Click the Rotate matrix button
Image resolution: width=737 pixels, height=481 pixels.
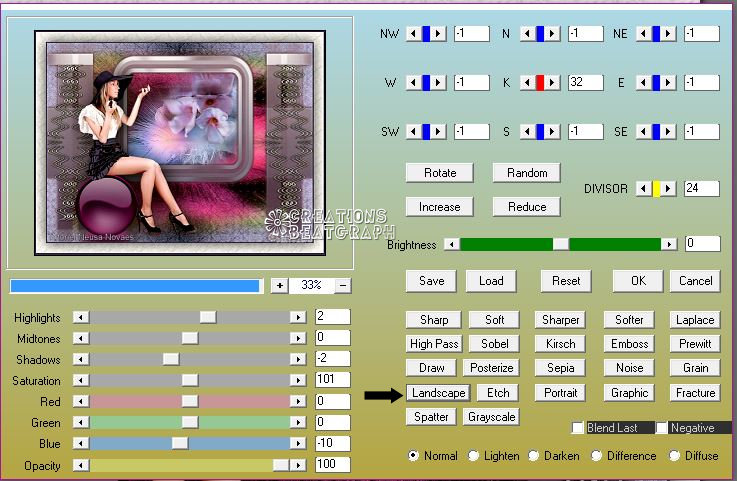tap(439, 173)
